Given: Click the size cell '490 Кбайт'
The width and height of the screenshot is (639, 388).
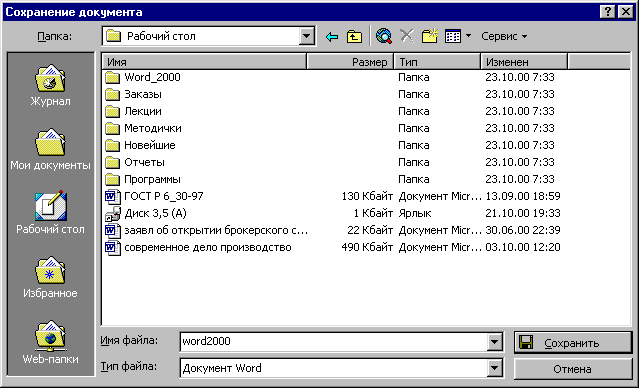Looking at the screenshot, I should [367, 247].
